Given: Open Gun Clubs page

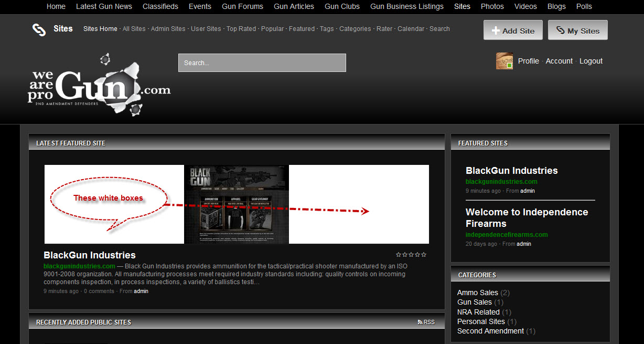Looking at the screenshot, I should pyautogui.click(x=342, y=6).
